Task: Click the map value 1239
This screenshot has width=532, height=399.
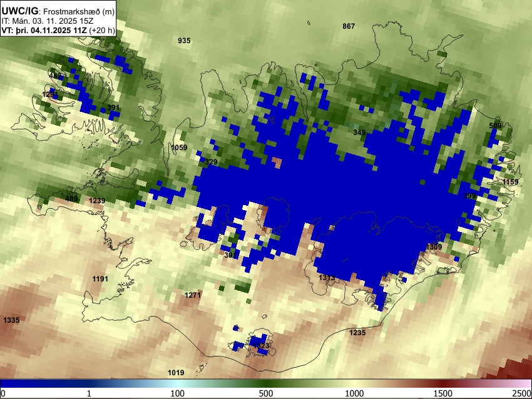Action: [x=97, y=201]
